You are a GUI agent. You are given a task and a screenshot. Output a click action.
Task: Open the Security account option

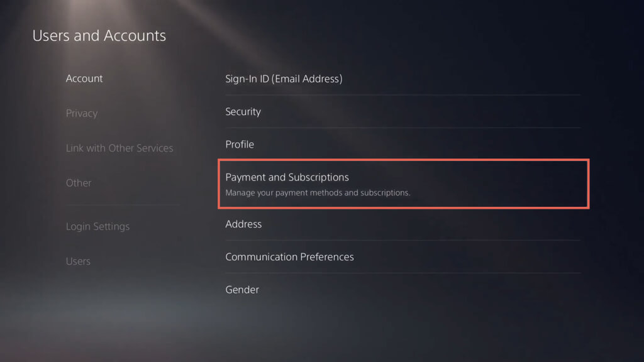243,111
